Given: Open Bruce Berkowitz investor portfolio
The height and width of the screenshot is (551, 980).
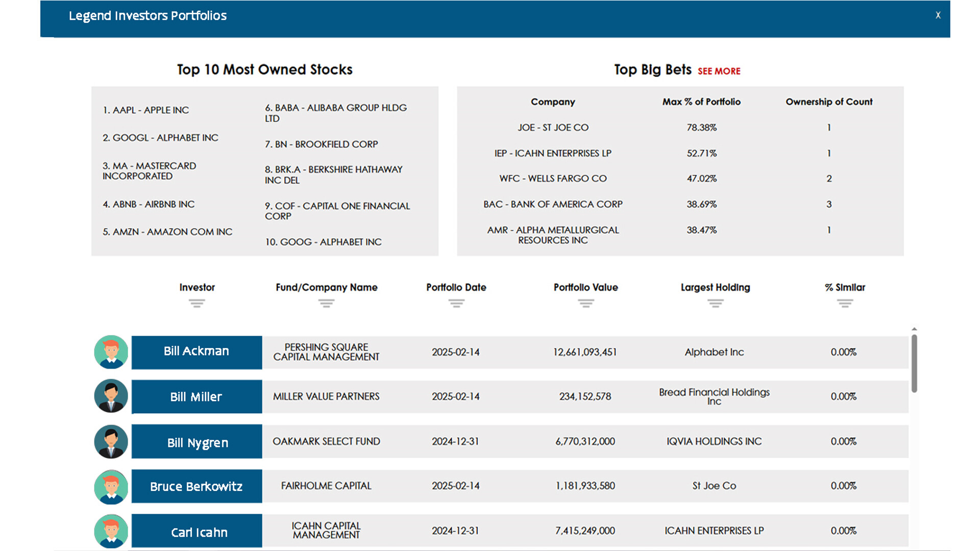Looking at the screenshot, I should pyautogui.click(x=197, y=486).
